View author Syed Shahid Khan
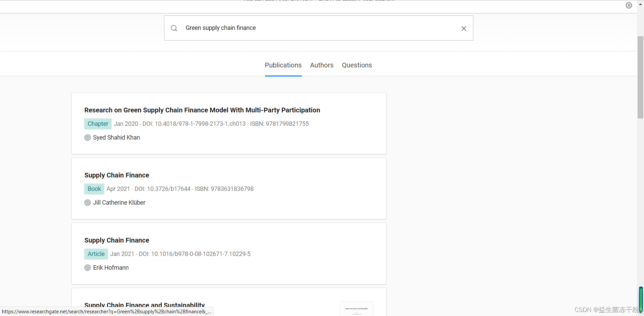 pyautogui.click(x=116, y=138)
